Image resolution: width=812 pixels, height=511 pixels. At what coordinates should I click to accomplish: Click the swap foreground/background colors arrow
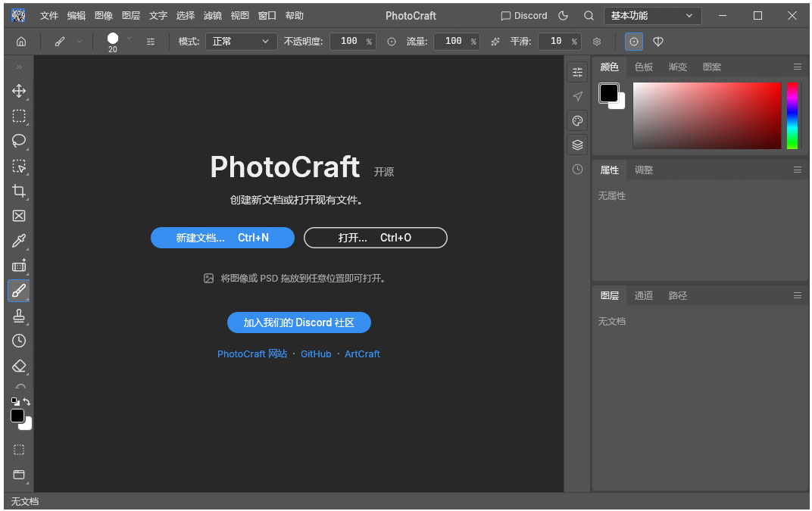pyautogui.click(x=27, y=402)
